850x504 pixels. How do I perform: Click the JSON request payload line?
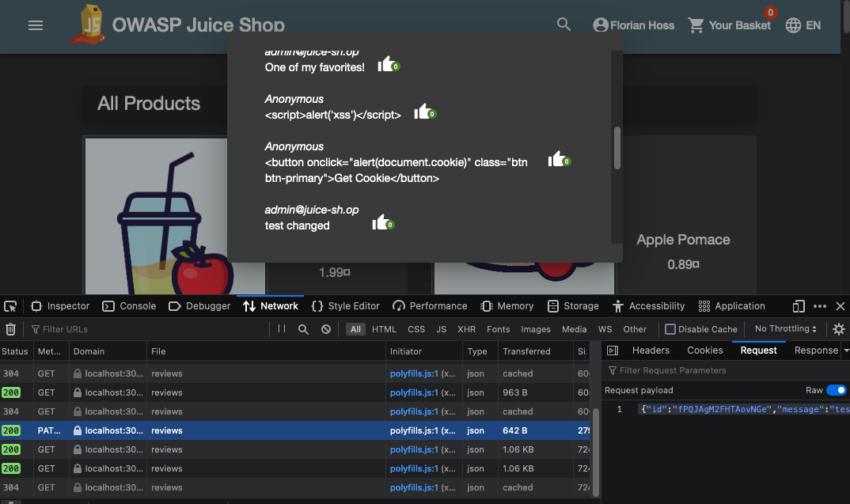pyautogui.click(x=744, y=409)
